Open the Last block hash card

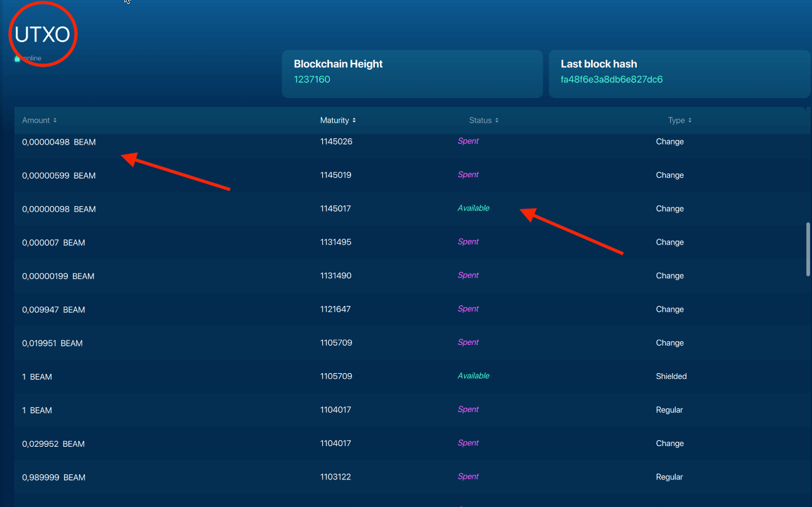[679, 74]
